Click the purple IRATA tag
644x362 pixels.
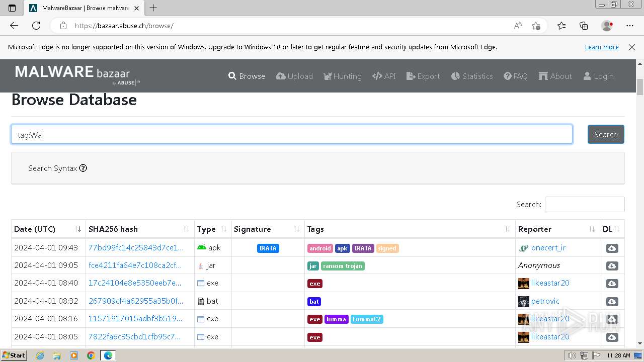[x=363, y=248]
